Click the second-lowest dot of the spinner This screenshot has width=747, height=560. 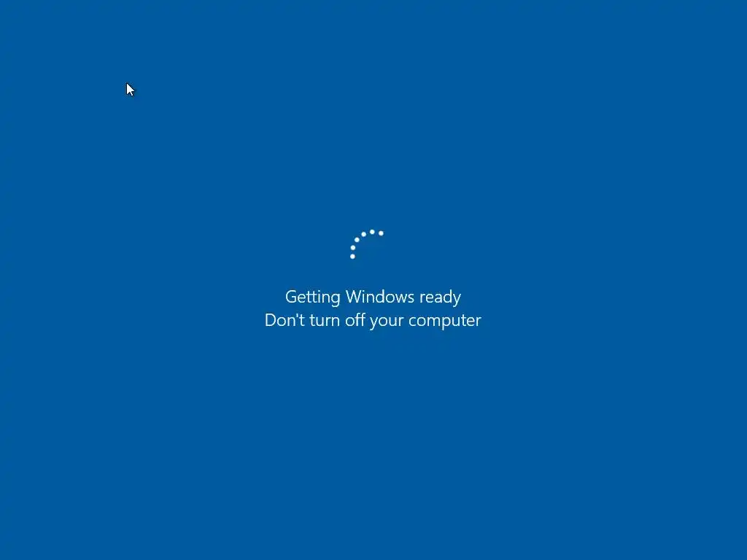point(353,248)
